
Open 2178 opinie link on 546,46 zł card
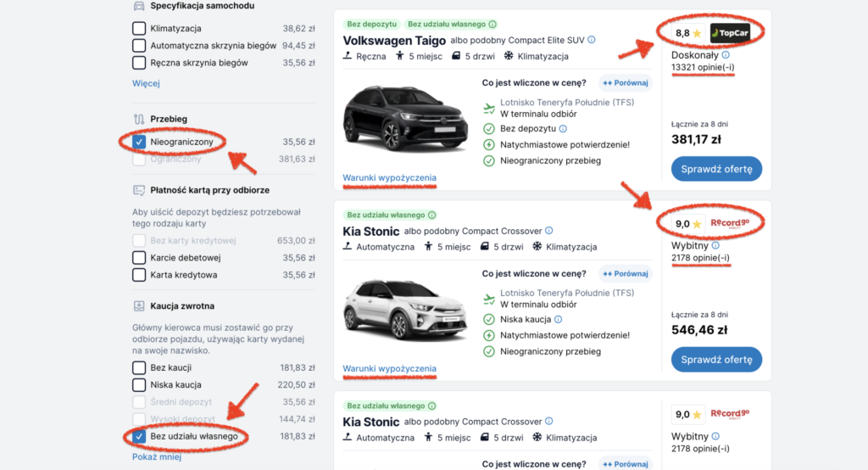pos(700,258)
